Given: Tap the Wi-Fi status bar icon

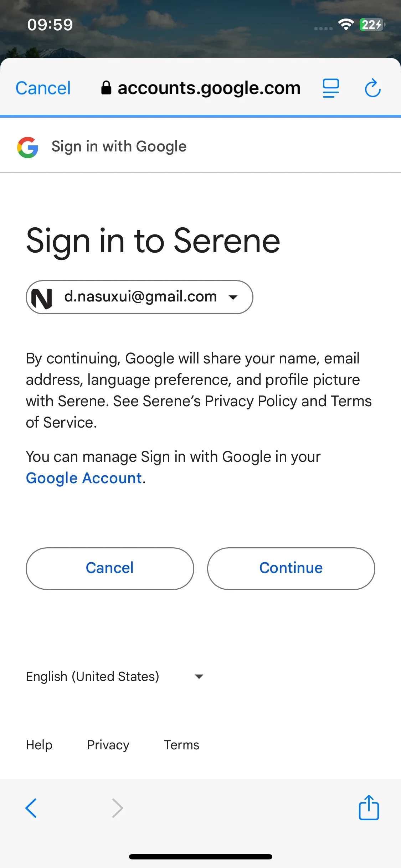Looking at the screenshot, I should tap(346, 25).
